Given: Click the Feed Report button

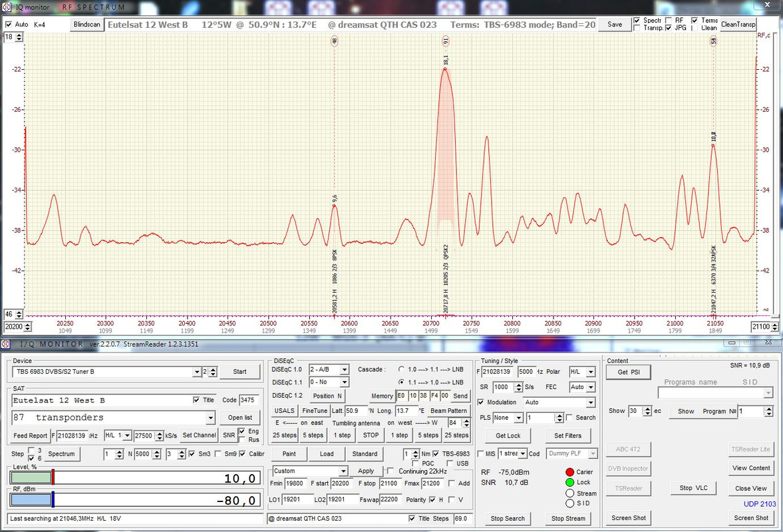Looking at the screenshot, I should tap(31, 436).
